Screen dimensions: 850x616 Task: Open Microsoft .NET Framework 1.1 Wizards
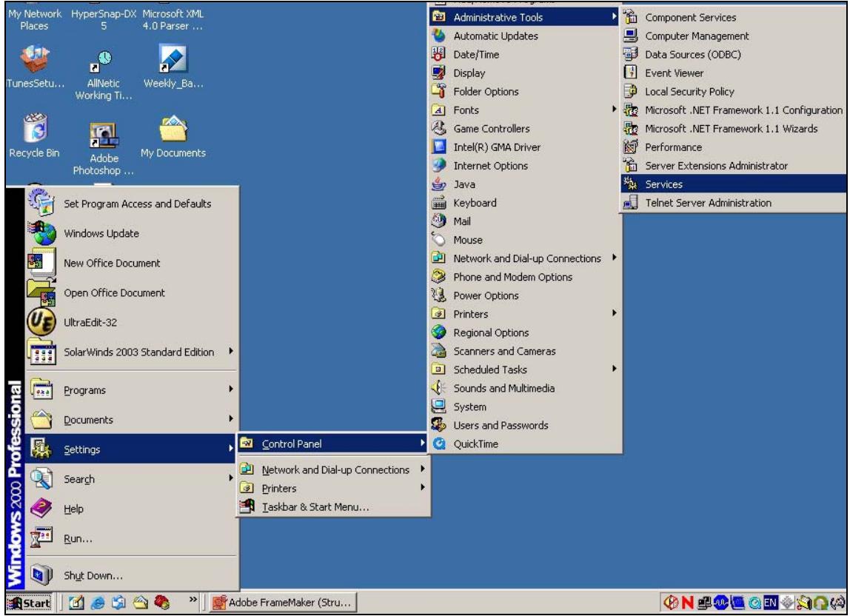tap(734, 129)
